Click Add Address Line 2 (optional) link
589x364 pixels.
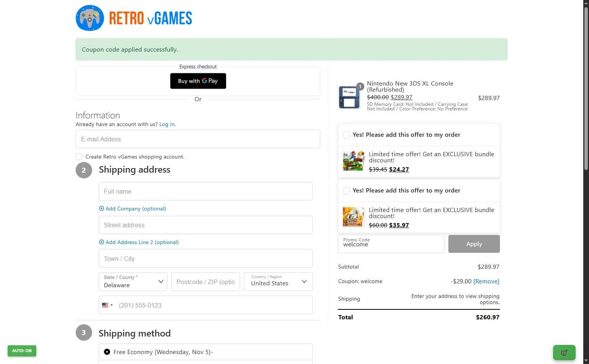[142, 242]
